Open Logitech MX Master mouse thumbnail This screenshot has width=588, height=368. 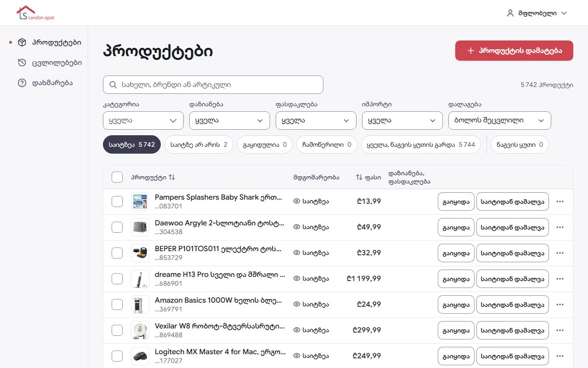tap(140, 356)
